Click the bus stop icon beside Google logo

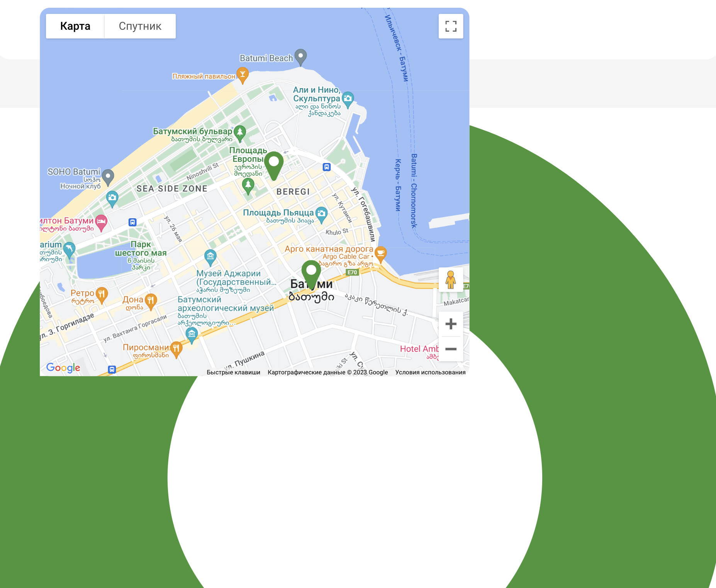pyautogui.click(x=112, y=369)
